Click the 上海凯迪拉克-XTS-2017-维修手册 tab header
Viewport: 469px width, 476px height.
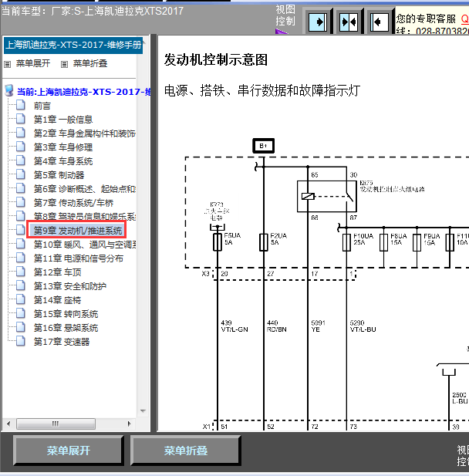(x=73, y=46)
